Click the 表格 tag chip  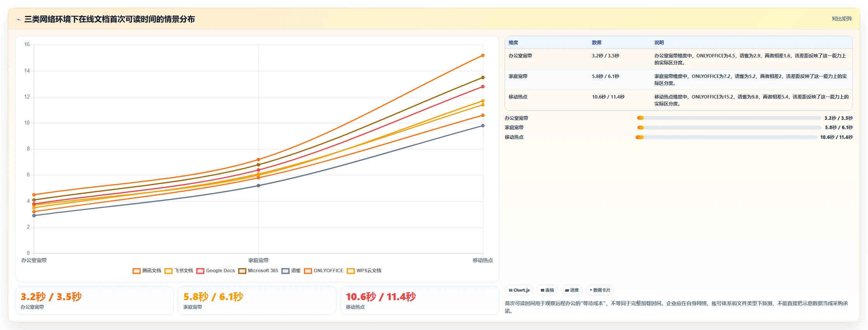pos(547,290)
